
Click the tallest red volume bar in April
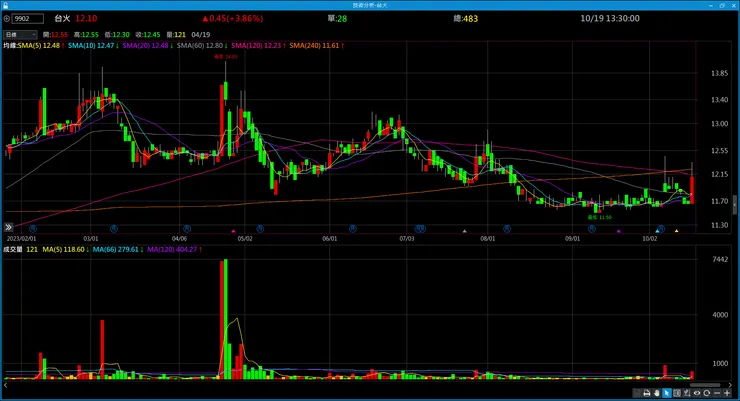tap(221, 320)
